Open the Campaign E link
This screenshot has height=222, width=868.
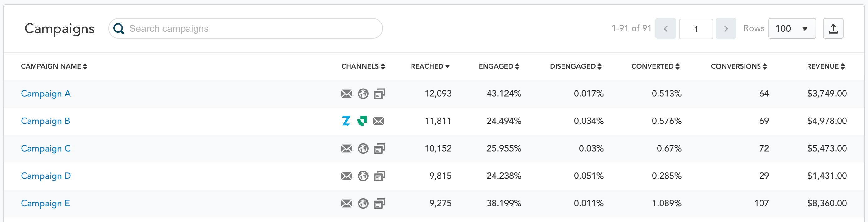pos(45,204)
